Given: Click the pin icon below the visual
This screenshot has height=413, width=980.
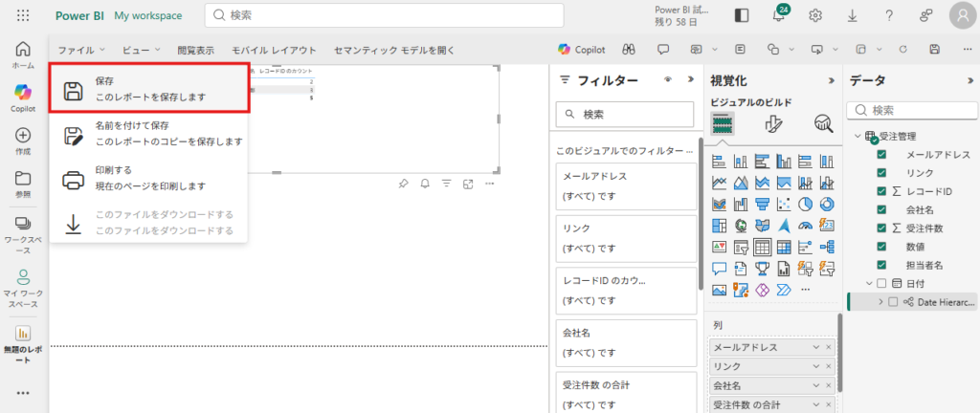Looking at the screenshot, I should [402, 184].
